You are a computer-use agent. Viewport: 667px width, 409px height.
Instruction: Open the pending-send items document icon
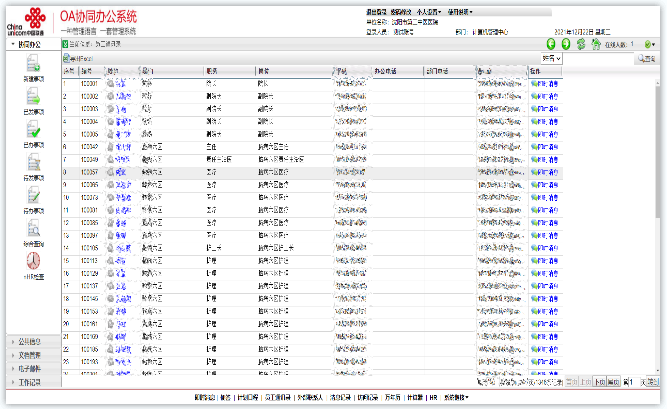coord(33,162)
